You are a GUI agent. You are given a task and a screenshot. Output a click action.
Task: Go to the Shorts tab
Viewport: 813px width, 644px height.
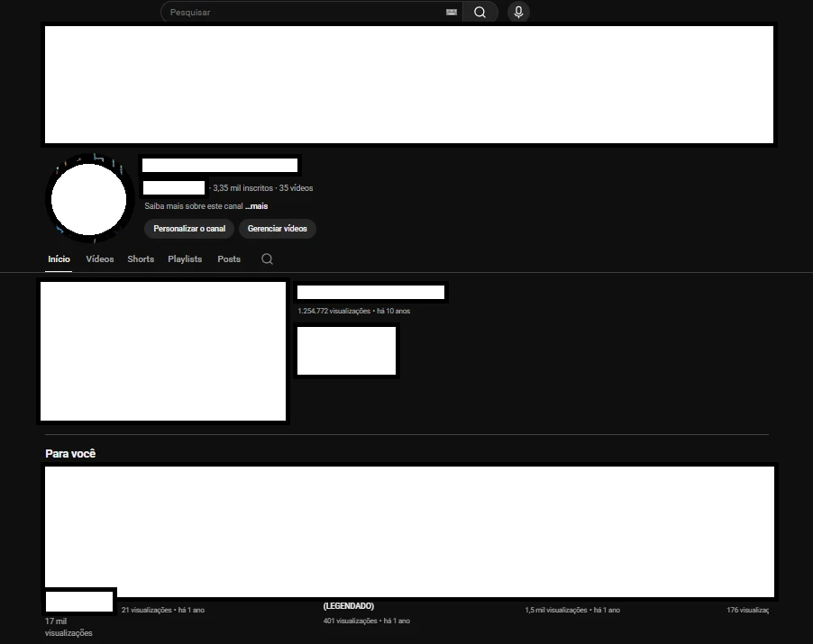click(141, 259)
